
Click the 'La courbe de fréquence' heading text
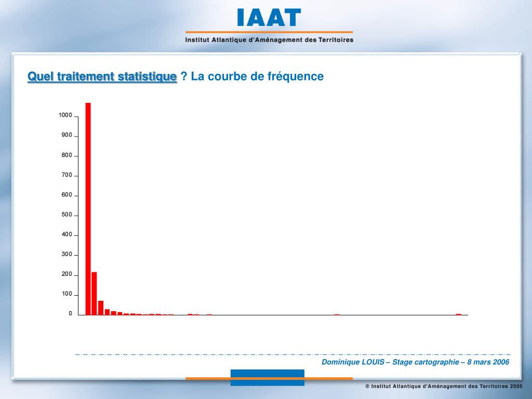pyautogui.click(x=257, y=76)
